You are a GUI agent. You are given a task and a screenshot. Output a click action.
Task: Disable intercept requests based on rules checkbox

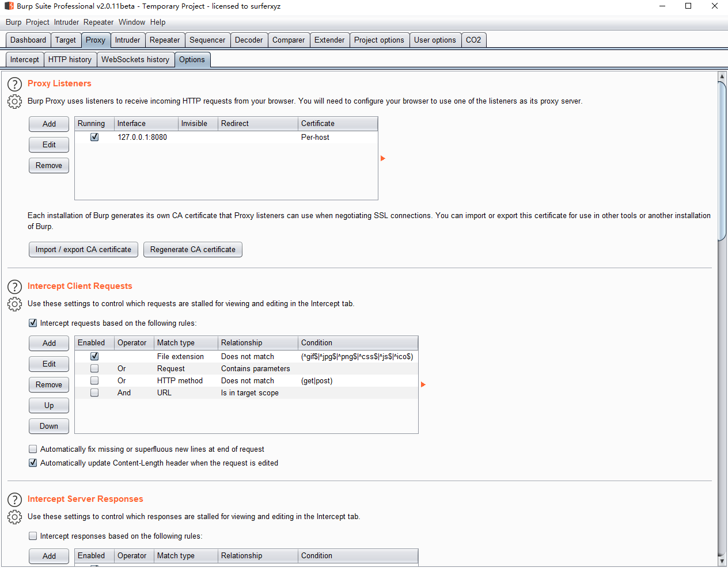pyautogui.click(x=33, y=323)
